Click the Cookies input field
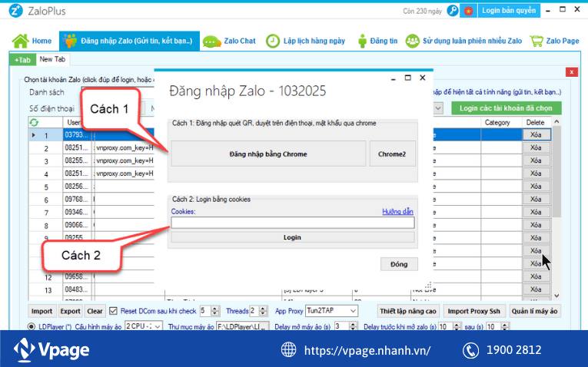Image resolution: width=588 pixels, height=367 pixels. point(293,223)
